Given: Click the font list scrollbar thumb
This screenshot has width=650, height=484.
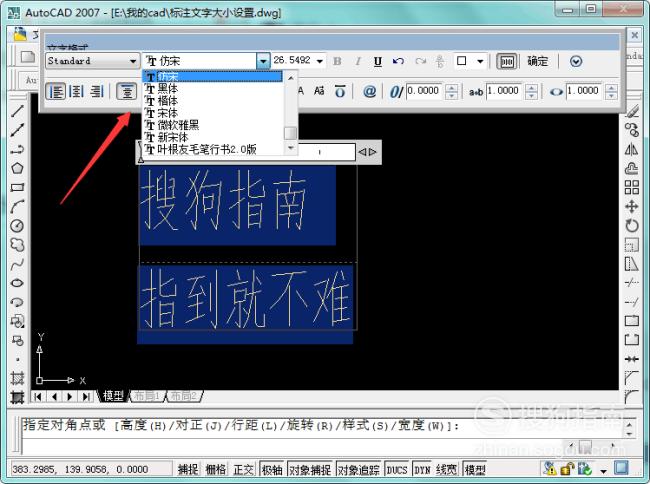Looking at the screenshot, I should [290, 133].
